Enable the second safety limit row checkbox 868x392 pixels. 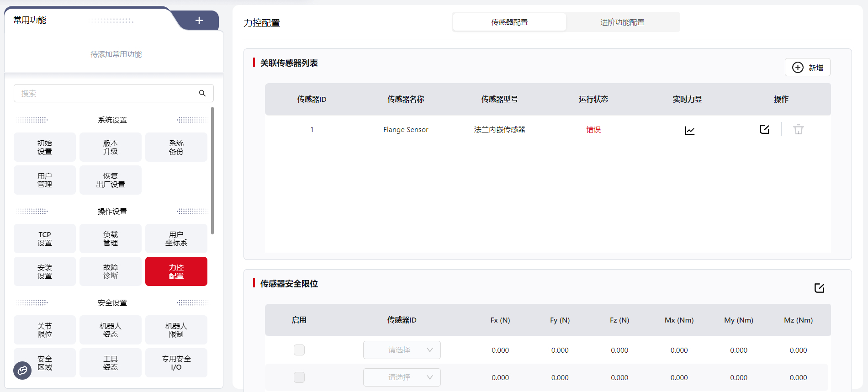[x=299, y=377]
